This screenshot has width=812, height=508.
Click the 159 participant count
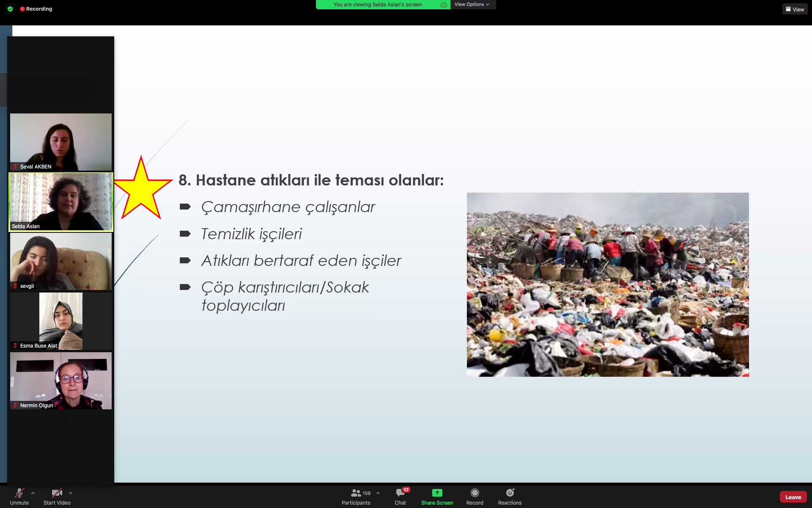click(366, 493)
